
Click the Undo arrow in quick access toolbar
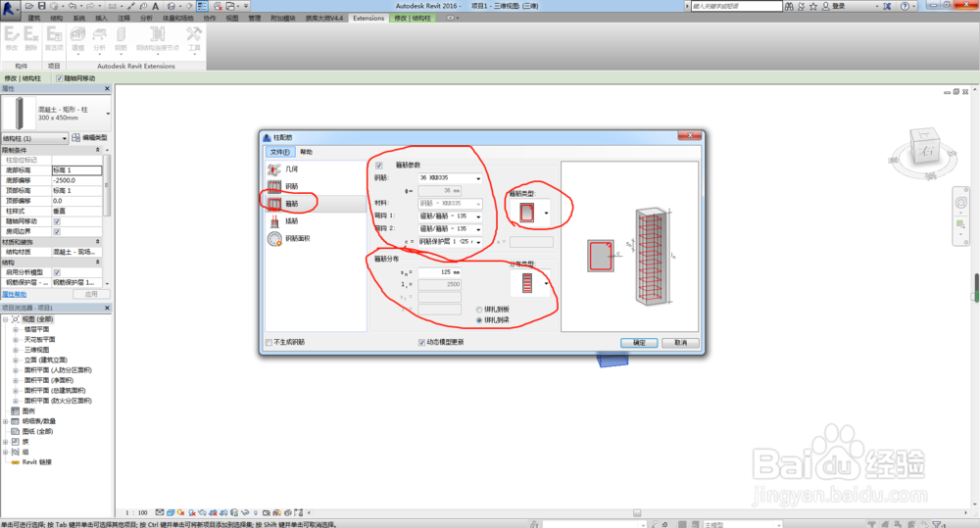point(73,6)
